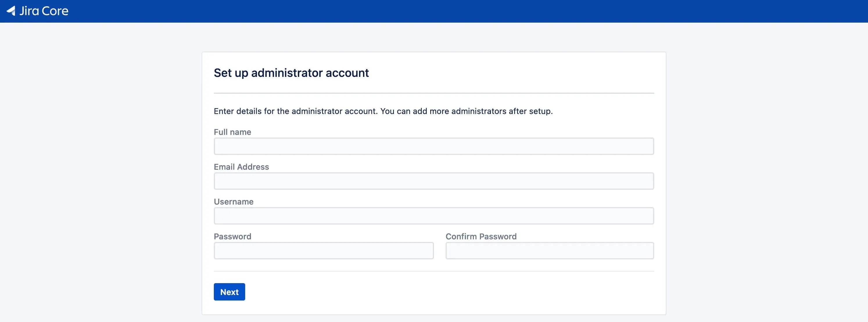The width and height of the screenshot is (868, 322).
Task: Focus the Confirm Password field
Action: click(550, 251)
